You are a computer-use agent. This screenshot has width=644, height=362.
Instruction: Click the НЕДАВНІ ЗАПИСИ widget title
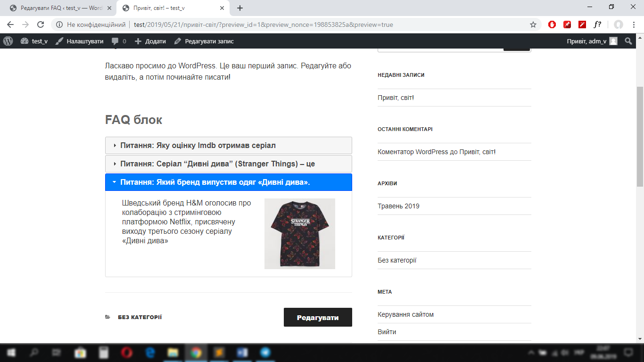(x=401, y=75)
